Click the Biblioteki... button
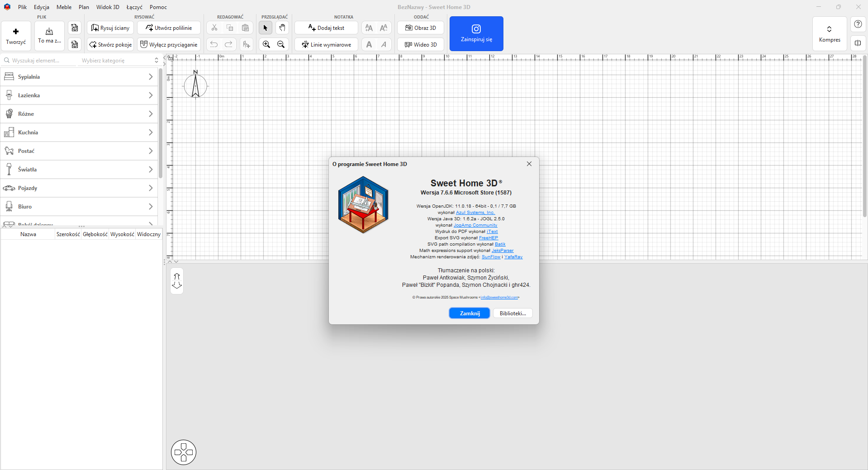This screenshot has width=868, height=470. (x=512, y=313)
